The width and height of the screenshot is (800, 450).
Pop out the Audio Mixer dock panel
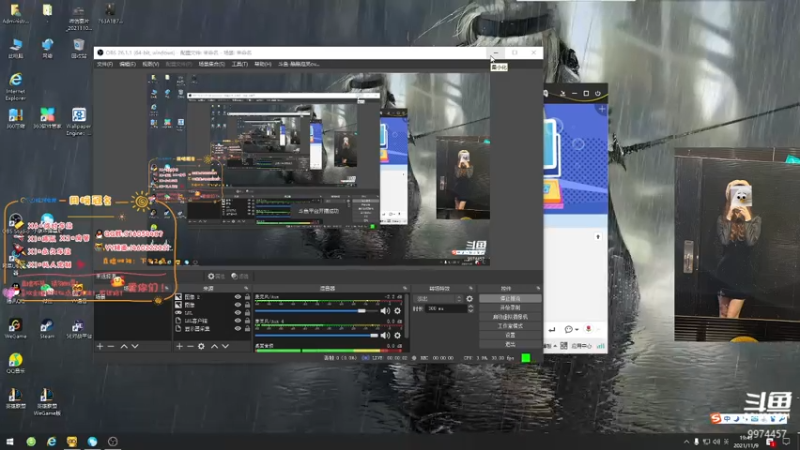pyautogui.click(x=405, y=288)
